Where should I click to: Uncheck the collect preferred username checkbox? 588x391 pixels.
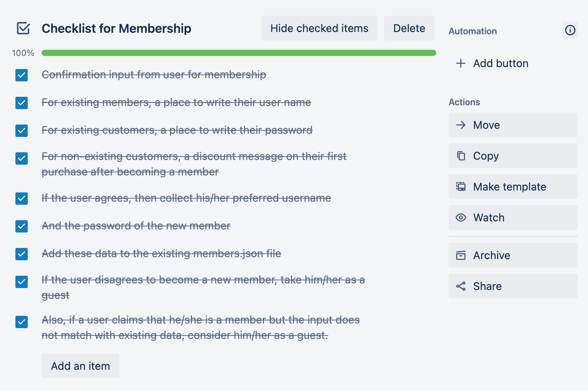(x=22, y=199)
